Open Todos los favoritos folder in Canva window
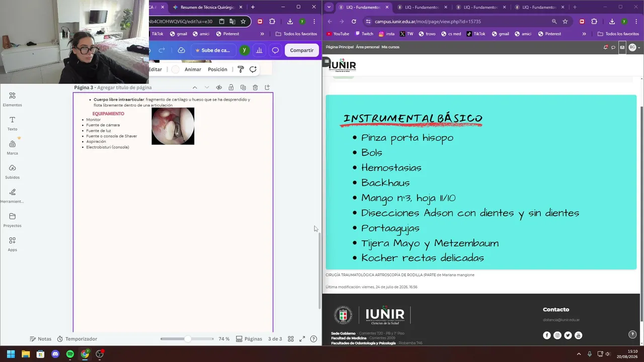This screenshot has height=362, width=644. click(x=296, y=34)
